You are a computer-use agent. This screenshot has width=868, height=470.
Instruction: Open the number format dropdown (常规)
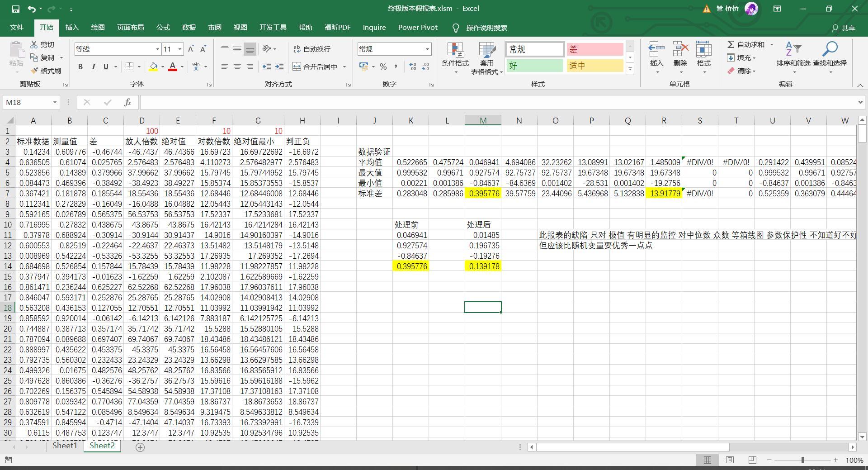(x=427, y=49)
